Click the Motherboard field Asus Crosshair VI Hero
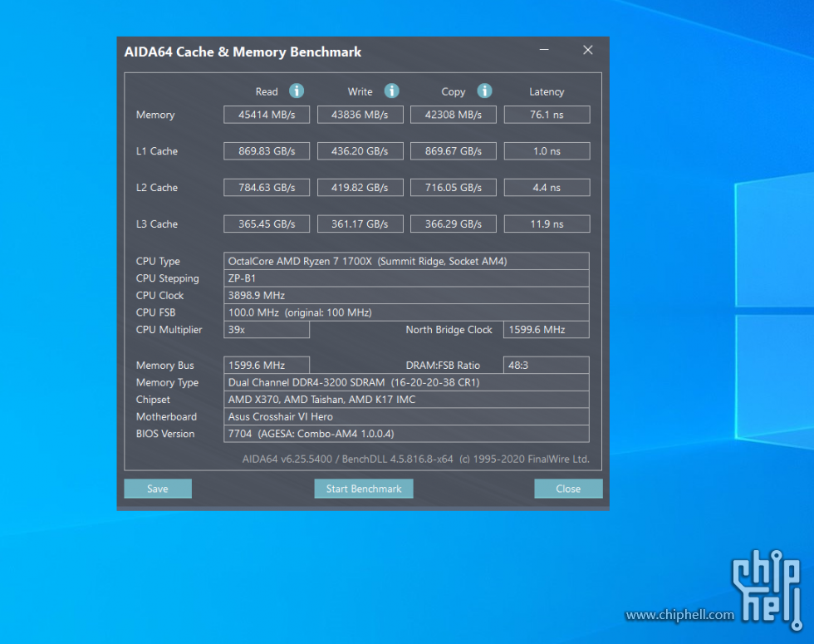Image resolution: width=814 pixels, height=644 pixels. point(406,416)
